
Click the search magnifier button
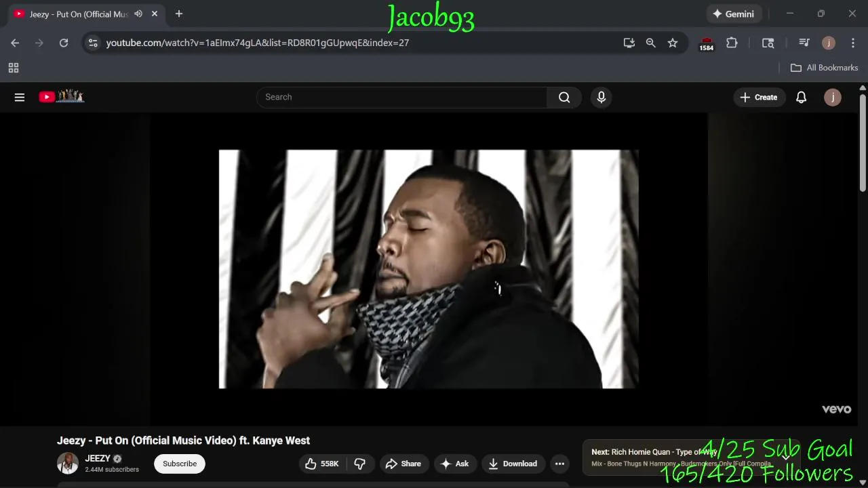[564, 97]
